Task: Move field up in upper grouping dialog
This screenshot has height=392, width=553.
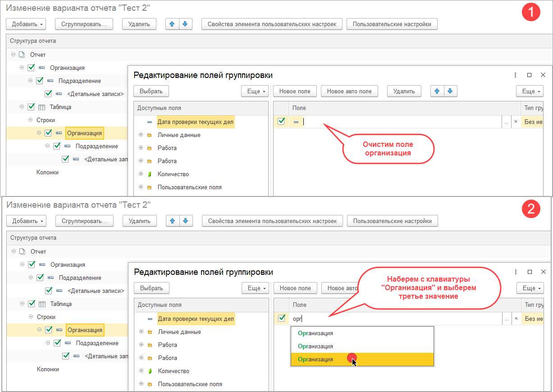Action: (437, 91)
